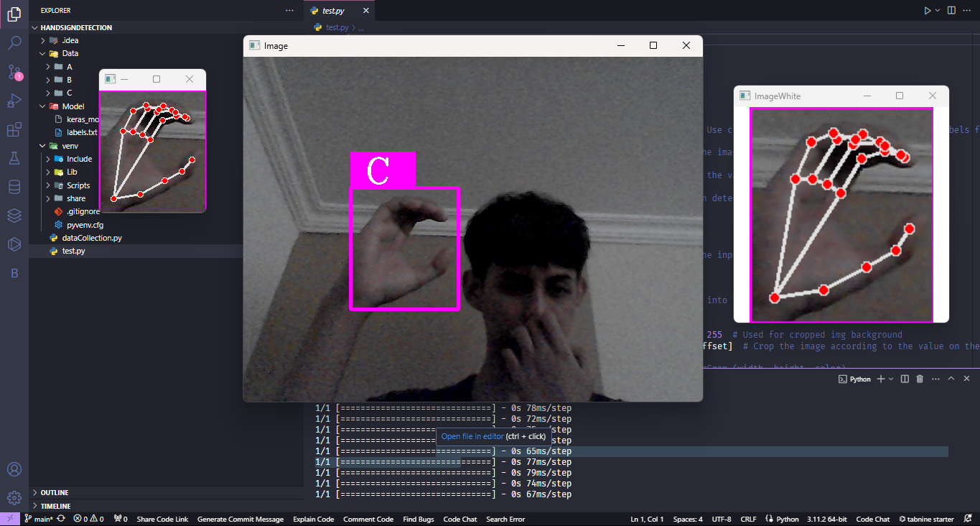Split the editor to the right

(x=951, y=11)
